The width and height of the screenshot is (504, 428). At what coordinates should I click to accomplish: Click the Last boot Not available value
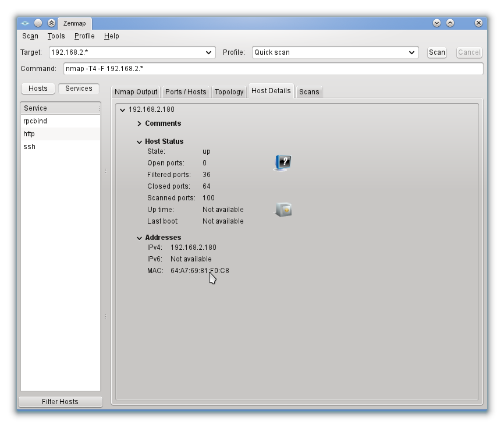tap(223, 221)
